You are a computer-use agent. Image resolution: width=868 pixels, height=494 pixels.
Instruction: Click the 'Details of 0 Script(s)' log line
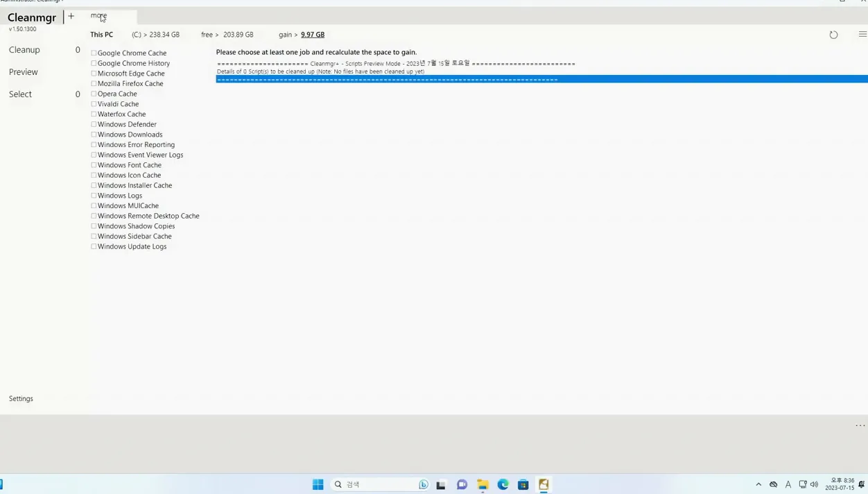(x=320, y=71)
